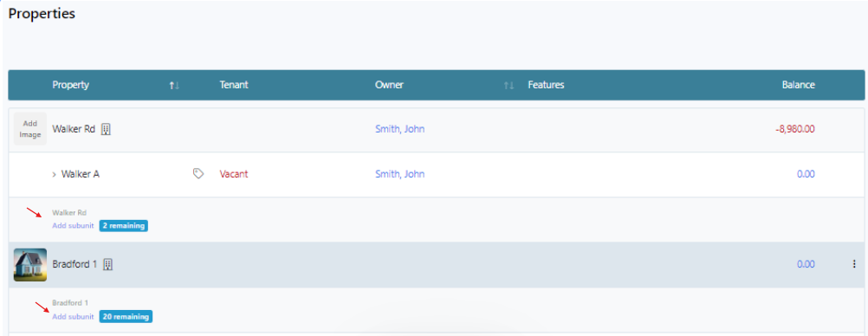
Task: Sort by the Property column arrows
Action: 174,85
